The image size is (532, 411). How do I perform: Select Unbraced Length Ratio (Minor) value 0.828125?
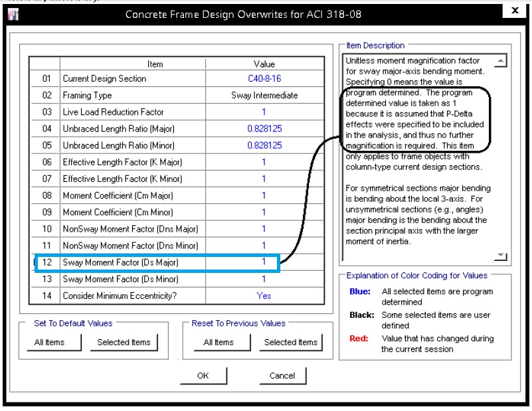tap(264, 145)
